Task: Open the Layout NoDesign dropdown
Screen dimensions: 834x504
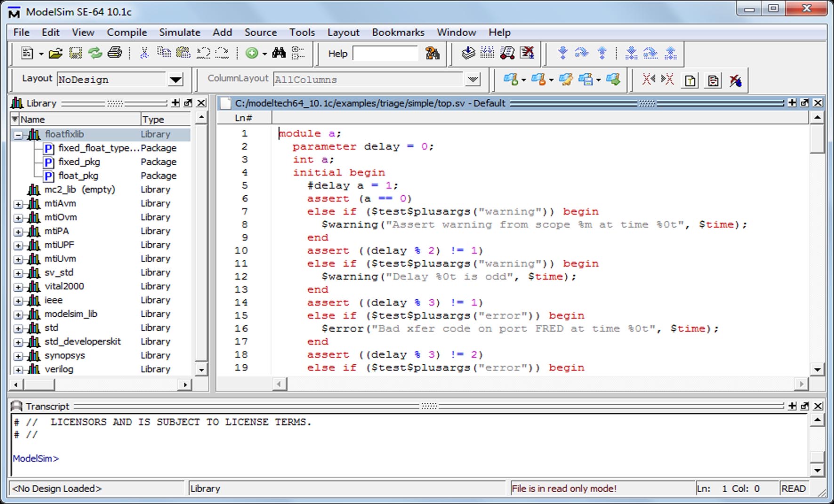Action: click(176, 80)
